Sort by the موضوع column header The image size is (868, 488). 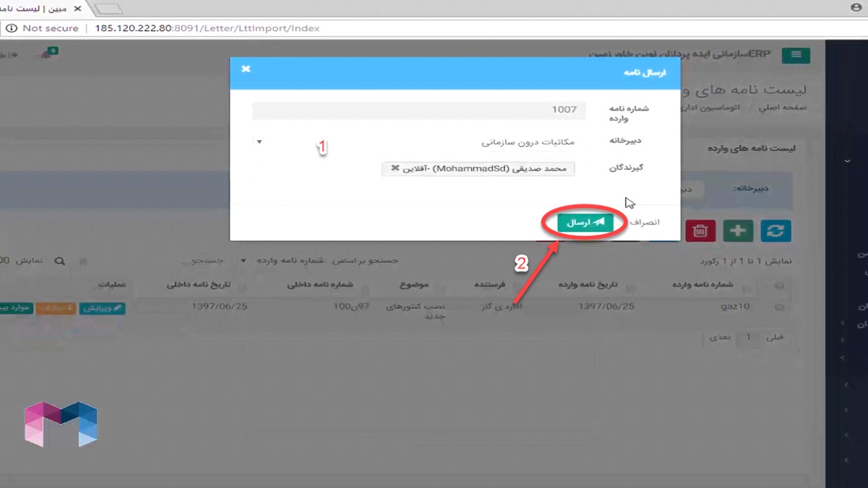coord(414,285)
